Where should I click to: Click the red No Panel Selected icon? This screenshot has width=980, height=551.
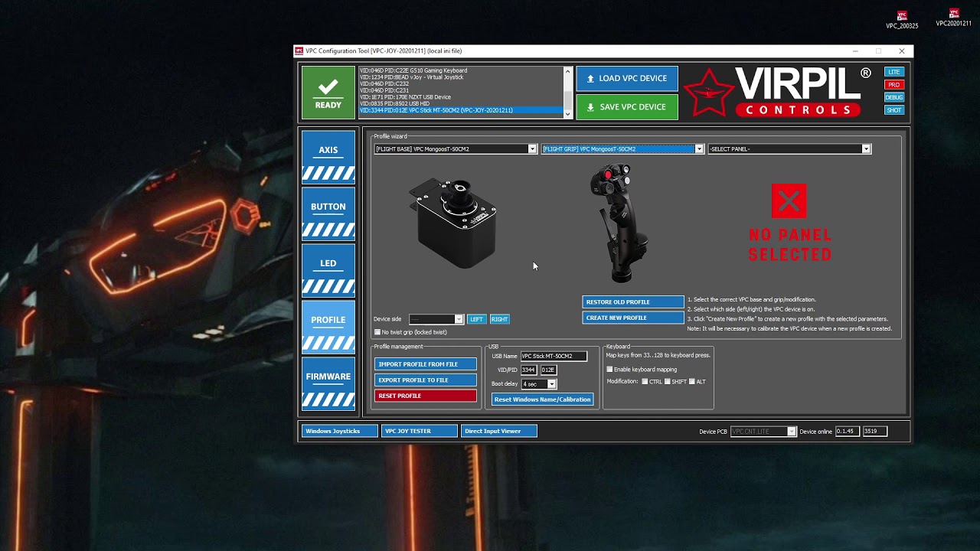click(x=789, y=202)
